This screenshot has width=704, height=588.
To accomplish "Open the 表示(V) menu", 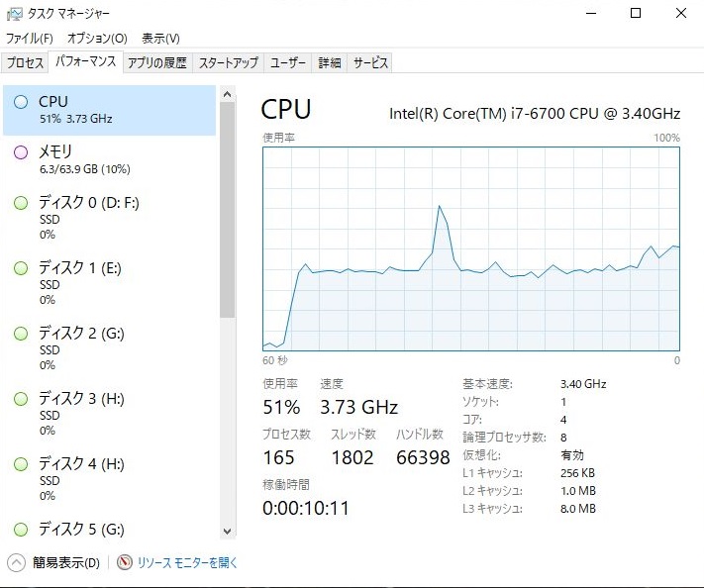I will [160, 39].
